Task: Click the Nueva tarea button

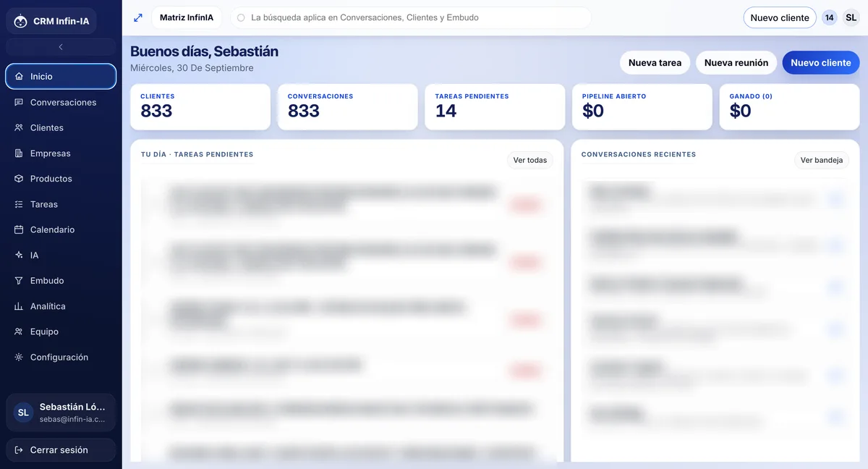Action: [655, 63]
